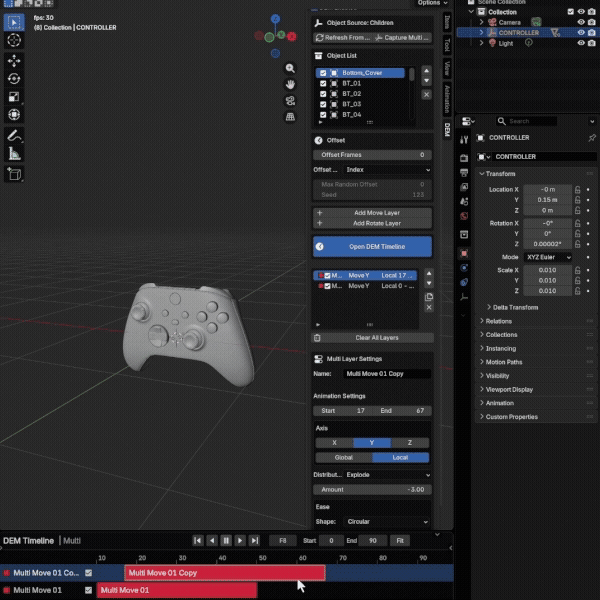600x600 pixels.
Task: Select the Annotate tool
Action: pyautogui.click(x=14, y=135)
